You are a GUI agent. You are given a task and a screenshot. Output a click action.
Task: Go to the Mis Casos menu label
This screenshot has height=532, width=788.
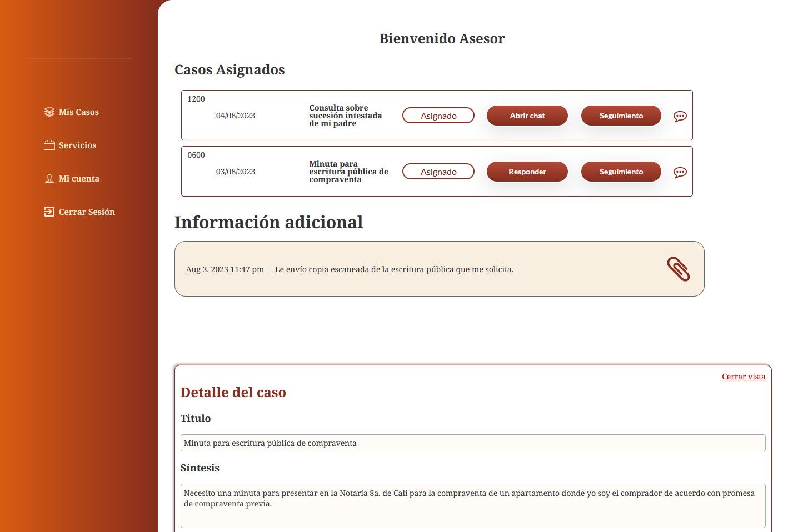79,112
